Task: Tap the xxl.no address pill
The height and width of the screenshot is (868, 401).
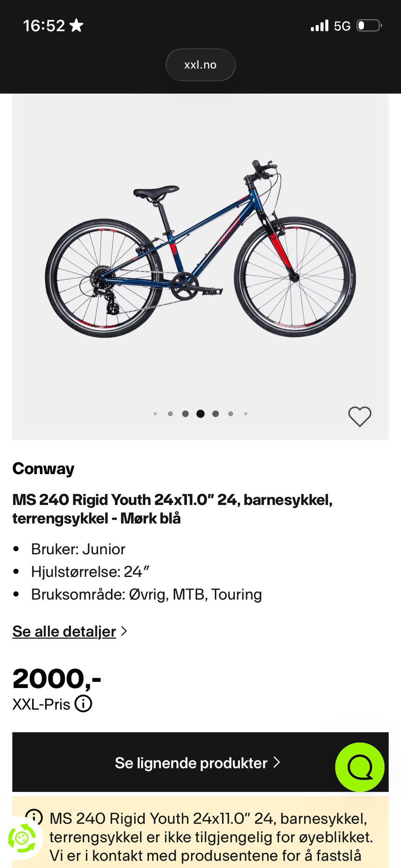Action: (x=200, y=65)
